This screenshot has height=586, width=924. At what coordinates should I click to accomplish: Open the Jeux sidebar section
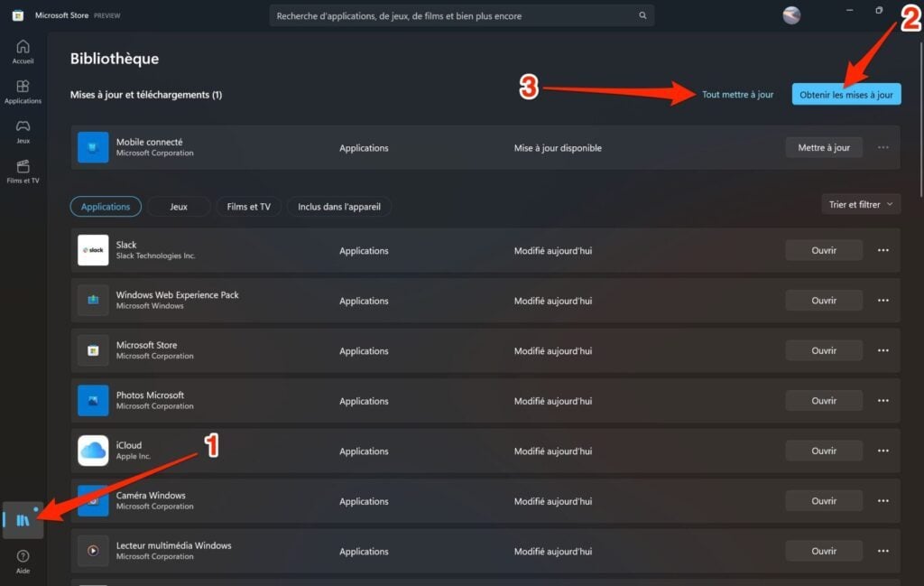pos(23,132)
